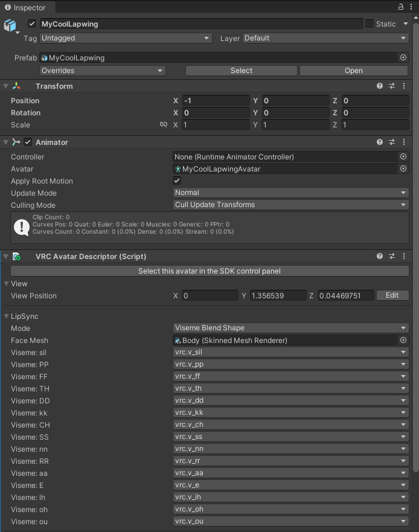Viewport: 419px width, 532px height.
Task: Click the Animator component icon
Action: (x=18, y=142)
